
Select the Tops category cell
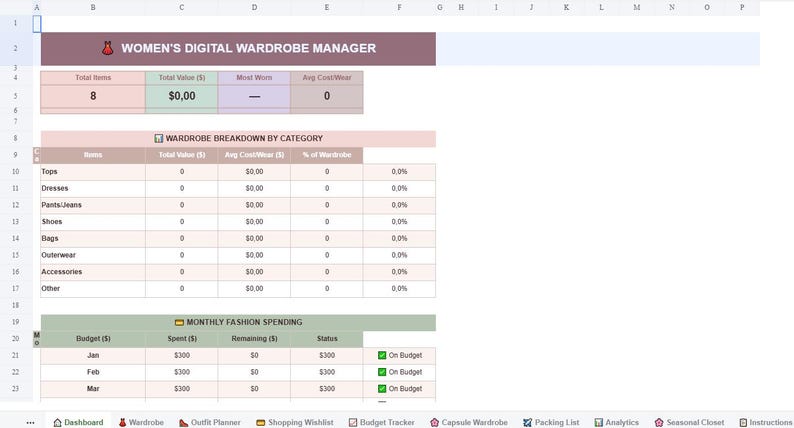pos(93,172)
